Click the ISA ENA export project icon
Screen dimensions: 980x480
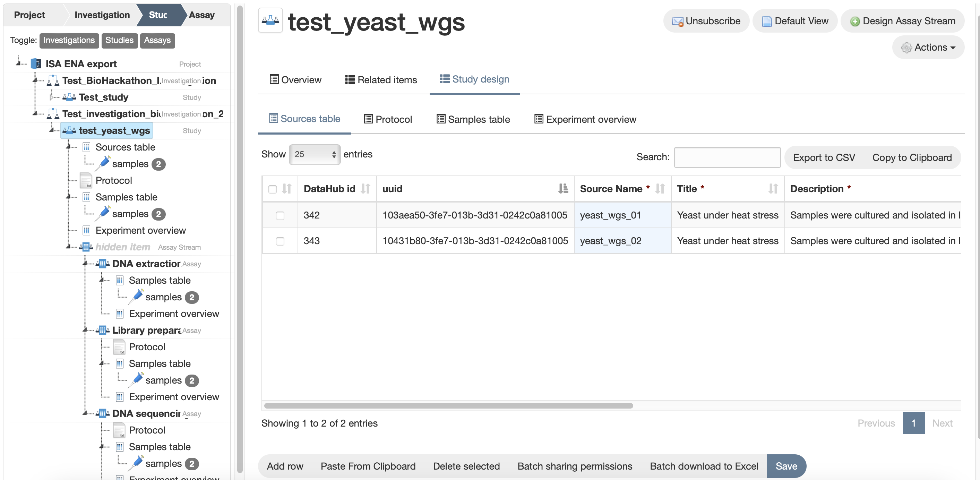coord(36,63)
